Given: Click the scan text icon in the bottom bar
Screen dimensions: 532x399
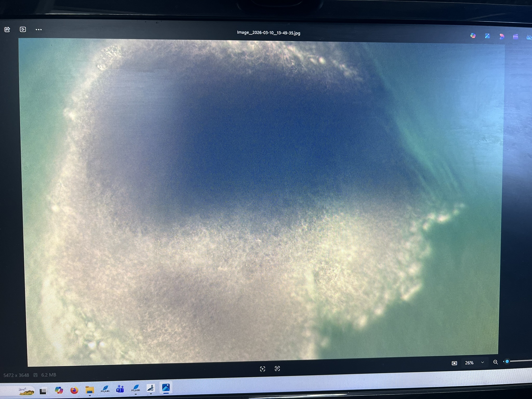Looking at the screenshot, I should click(x=277, y=368).
